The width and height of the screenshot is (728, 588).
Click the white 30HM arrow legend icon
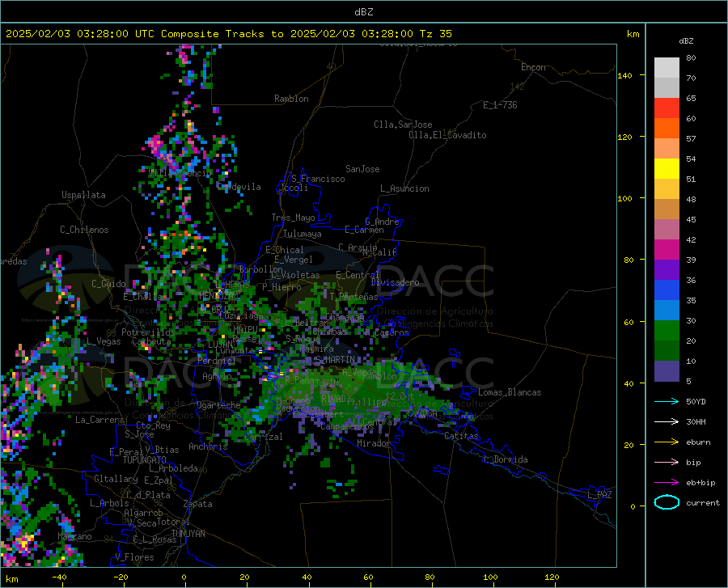[x=667, y=422]
